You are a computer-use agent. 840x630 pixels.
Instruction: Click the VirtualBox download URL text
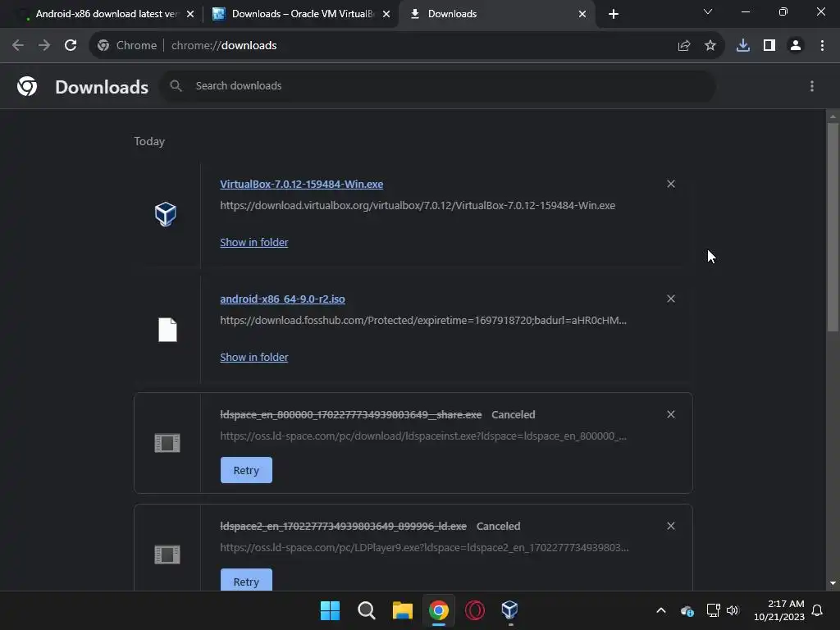tap(418, 205)
